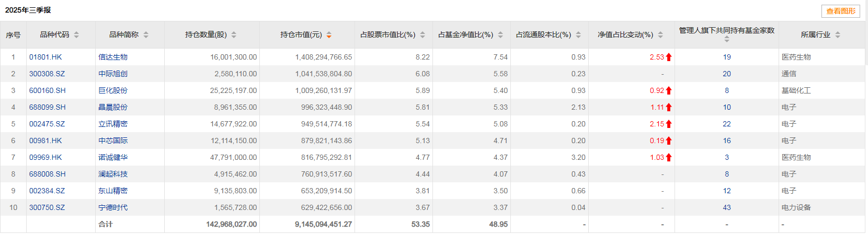Open 信达生物 stock name link

click(x=113, y=57)
